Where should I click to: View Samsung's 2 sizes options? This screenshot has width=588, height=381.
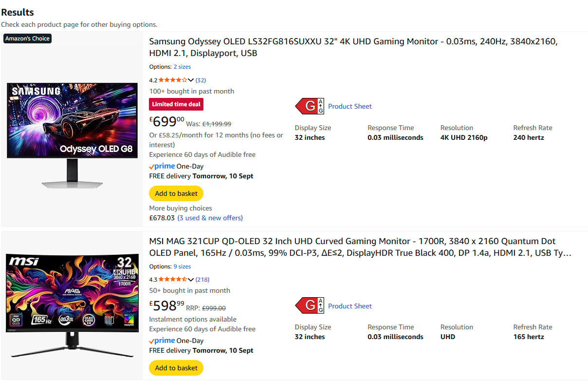pos(182,67)
